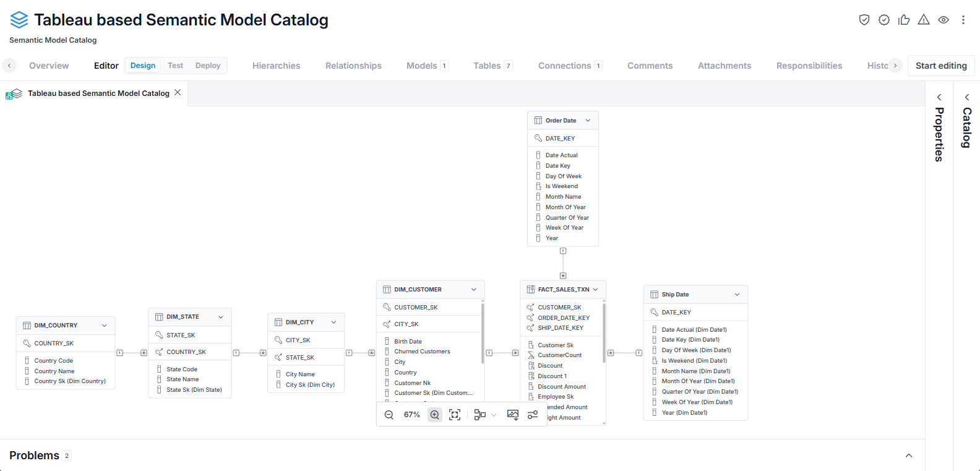This screenshot has width=980, height=471.
Task: Select the FACT_SALES_TXN table icon
Action: (x=531, y=290)
